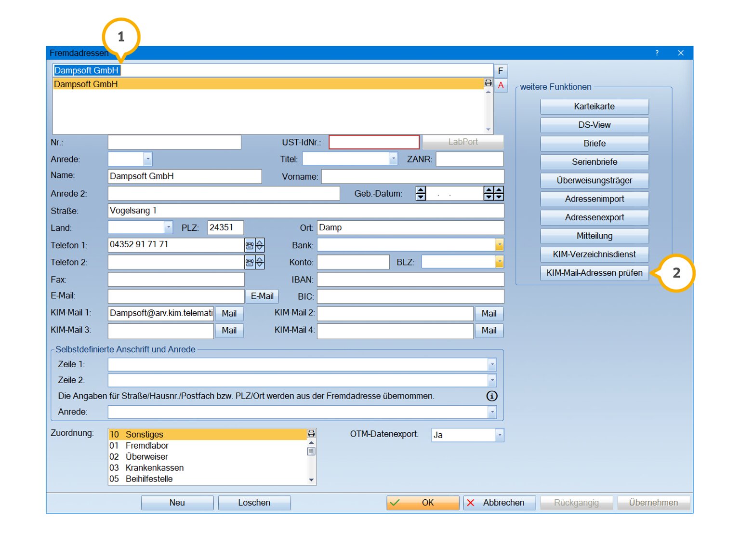Select 02 Überweiser in Zuordnung list
Screen dimensions: 740x560
coord(208,457)
